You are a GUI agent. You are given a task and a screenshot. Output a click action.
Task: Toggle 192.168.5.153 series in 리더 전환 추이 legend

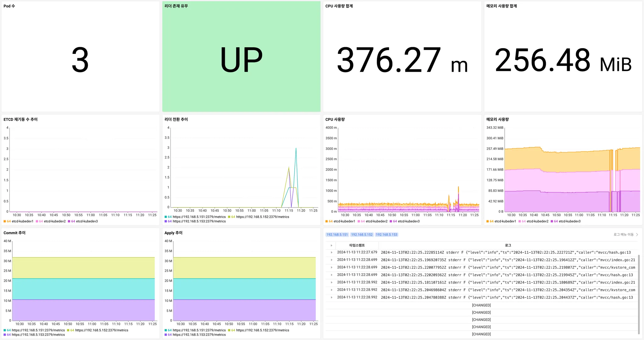click(195, 221)
